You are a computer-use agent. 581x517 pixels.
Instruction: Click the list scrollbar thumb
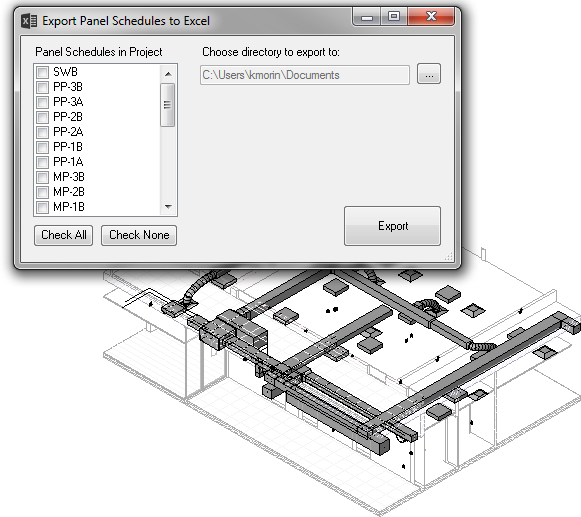coord(168,105)
